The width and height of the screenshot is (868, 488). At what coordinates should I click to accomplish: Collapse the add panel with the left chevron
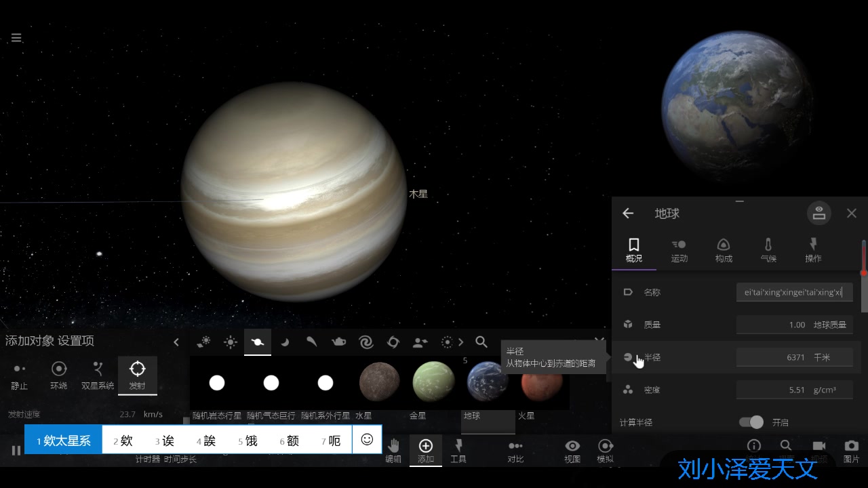(x=176, y=342)
